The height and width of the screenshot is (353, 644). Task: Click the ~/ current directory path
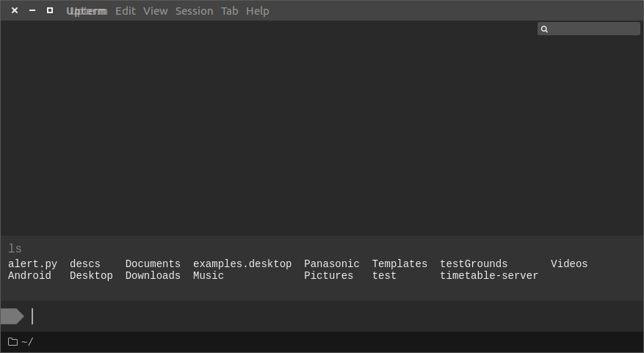click(27, 341)
